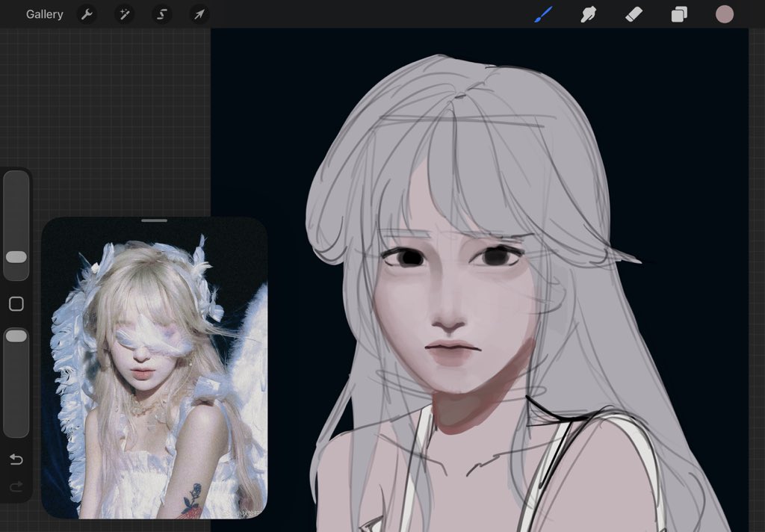
Task: Select the Smudge finger tool
Action: pyautogui.click(x=589, y=15)
